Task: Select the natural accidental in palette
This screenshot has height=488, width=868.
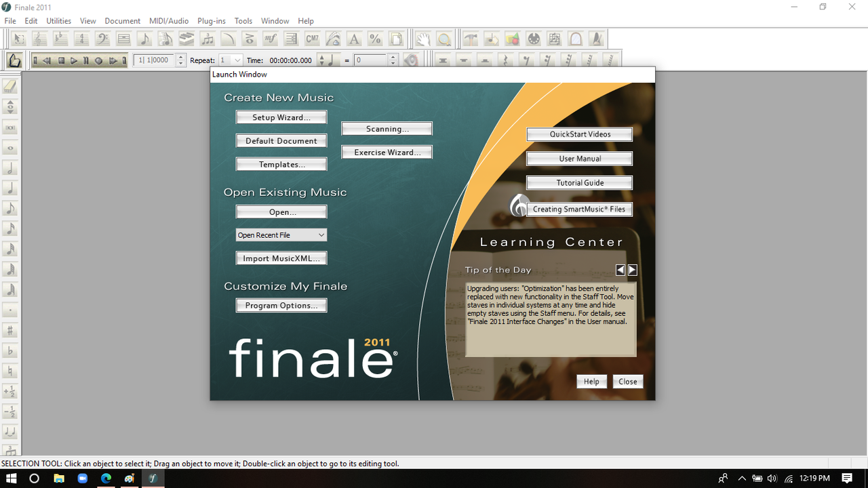Action: click(x=10, y=371)
